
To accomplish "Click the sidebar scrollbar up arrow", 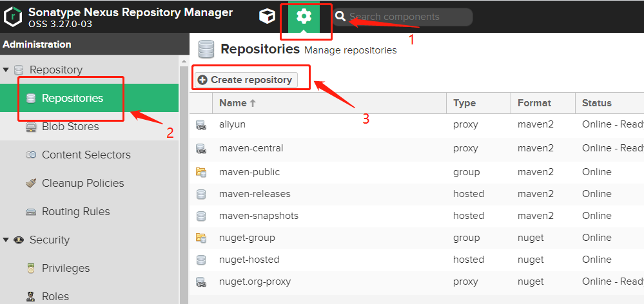I will [184, 61].
